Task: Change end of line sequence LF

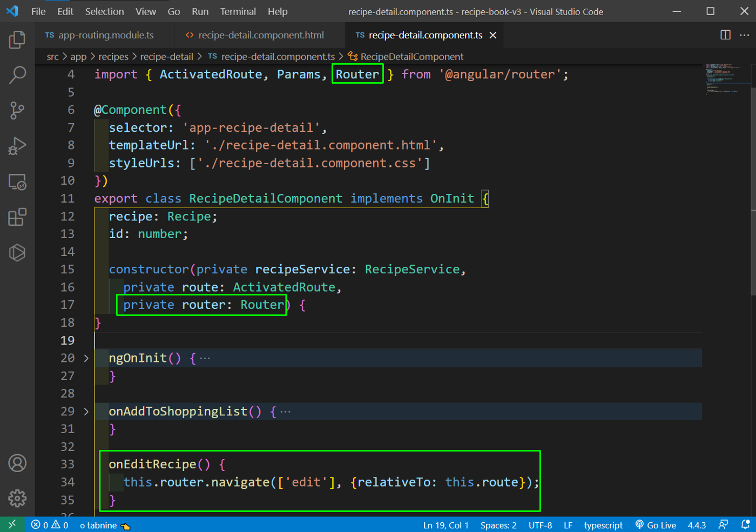Action: pos(568,525)
